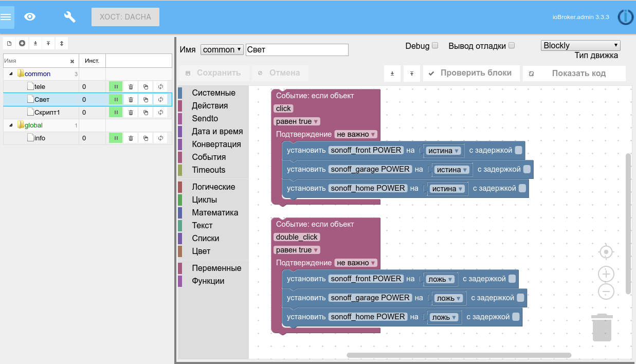Collapse the global folder in tree
This screenshot has height=364, width=636.
pyautogui.click(x=11, y=125)
